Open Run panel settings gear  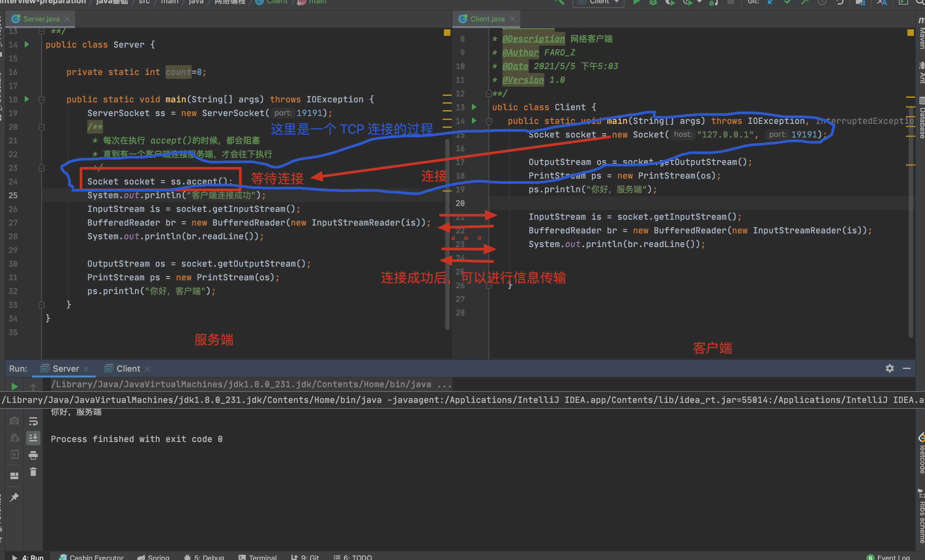[889, 368]
